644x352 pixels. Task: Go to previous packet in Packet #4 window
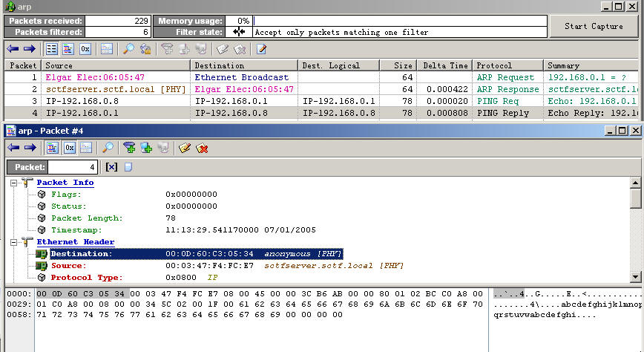pos(13,148)
